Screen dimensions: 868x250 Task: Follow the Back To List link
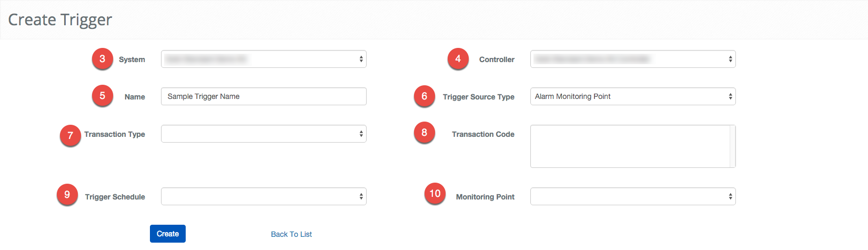point(291,234)
